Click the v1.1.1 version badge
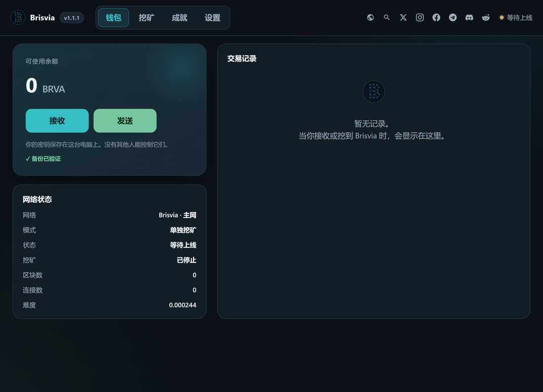Viewport: 543px width, 392px height. point(72,18)
